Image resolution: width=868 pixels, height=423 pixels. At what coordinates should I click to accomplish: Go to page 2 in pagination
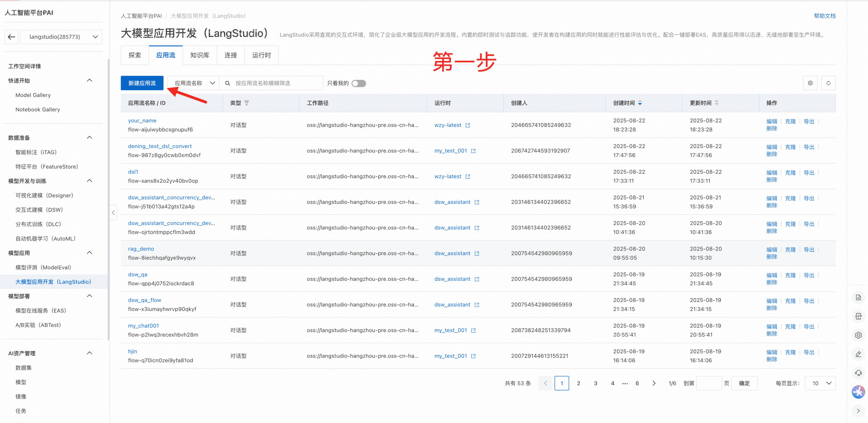(x=579, y=383)
